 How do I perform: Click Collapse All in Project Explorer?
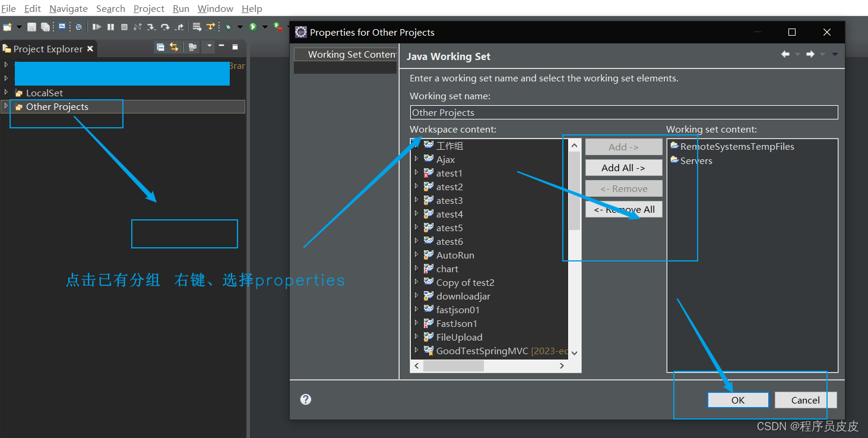pos(160,47)
